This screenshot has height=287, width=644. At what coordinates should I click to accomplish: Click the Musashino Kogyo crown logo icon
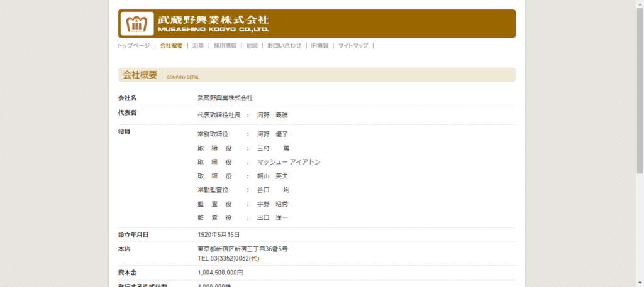click(136, 24)
